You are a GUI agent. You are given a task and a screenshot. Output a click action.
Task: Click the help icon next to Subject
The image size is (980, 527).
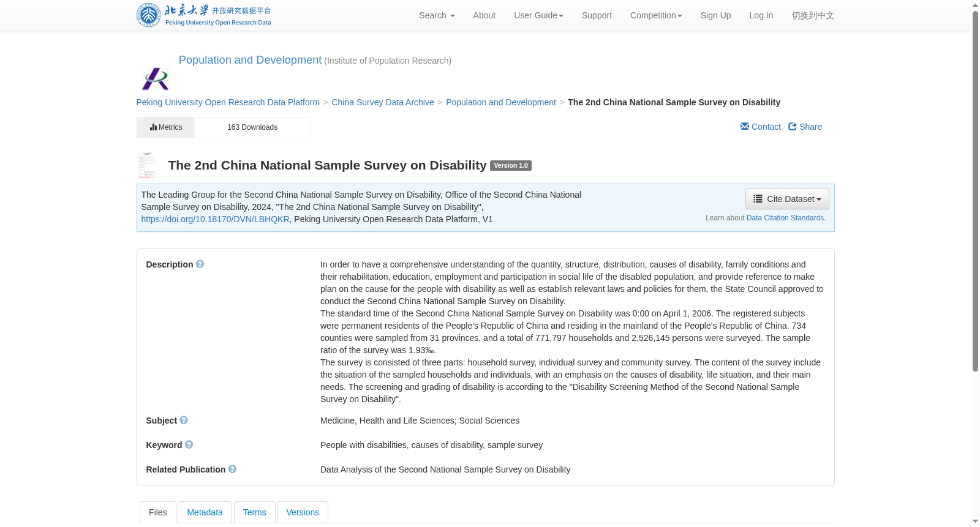[x=184, y=420]
